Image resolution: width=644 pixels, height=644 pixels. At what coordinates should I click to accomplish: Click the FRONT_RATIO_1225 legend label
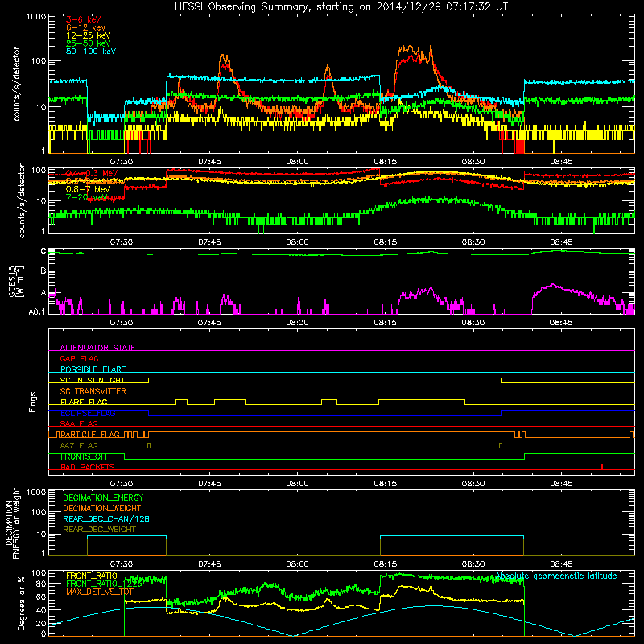(x=104, y=584)
